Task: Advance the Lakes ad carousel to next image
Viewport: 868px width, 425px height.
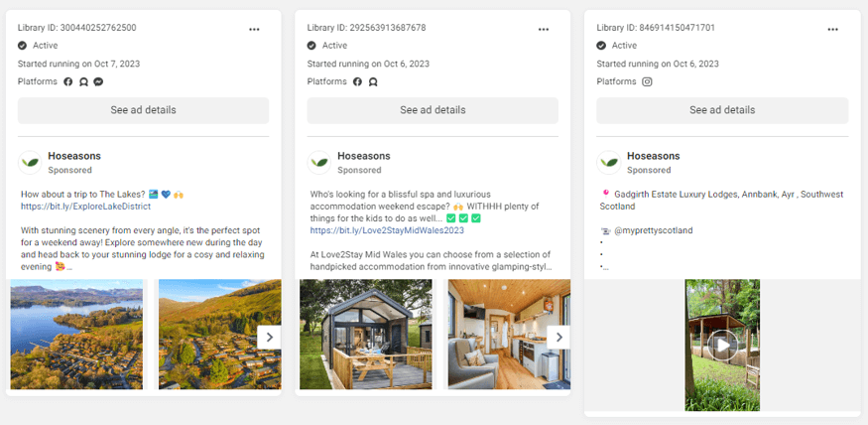Action: pyautogui.click(x=269, y=338)
